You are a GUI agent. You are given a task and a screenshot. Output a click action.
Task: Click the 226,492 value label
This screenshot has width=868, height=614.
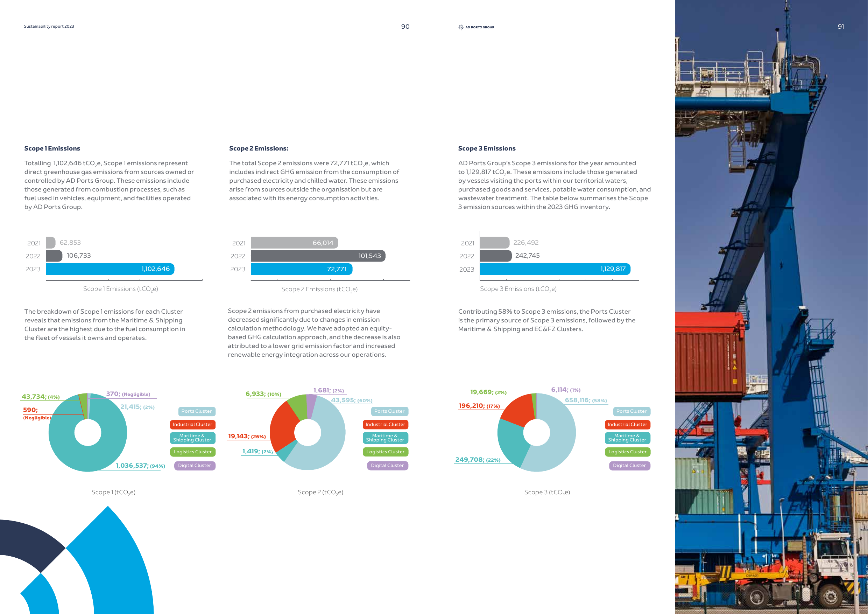click(526, 243)
